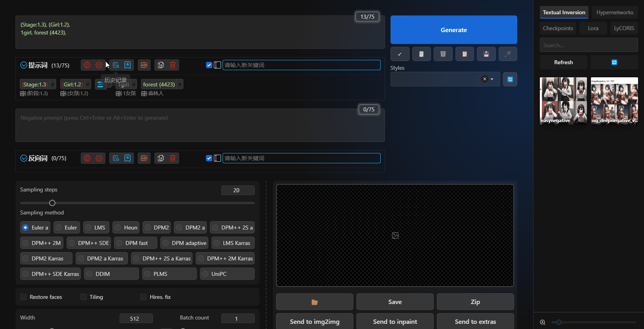Click the red trash icon in the 提示词 toolbar
The height and width of the screenshot is (329, 644).
click(x=173, y=65)
